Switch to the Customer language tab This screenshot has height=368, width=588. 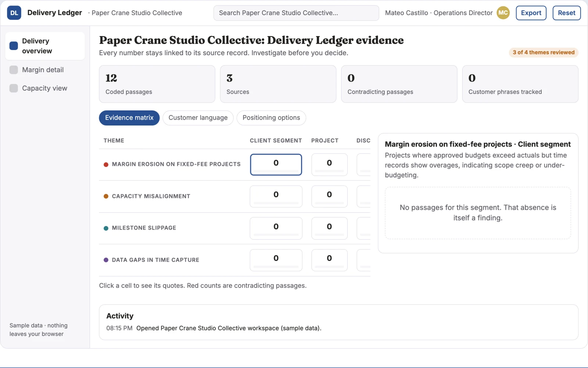click(198, 118)
